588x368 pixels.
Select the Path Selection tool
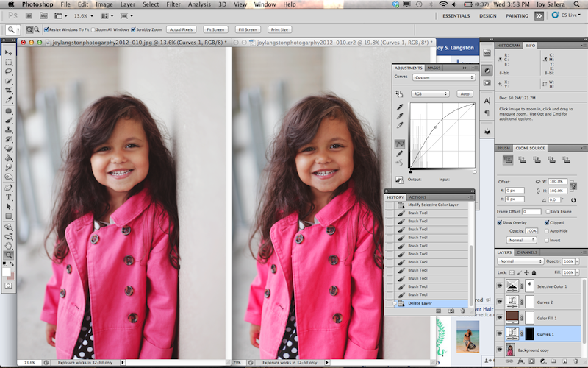tap(9, 207)
